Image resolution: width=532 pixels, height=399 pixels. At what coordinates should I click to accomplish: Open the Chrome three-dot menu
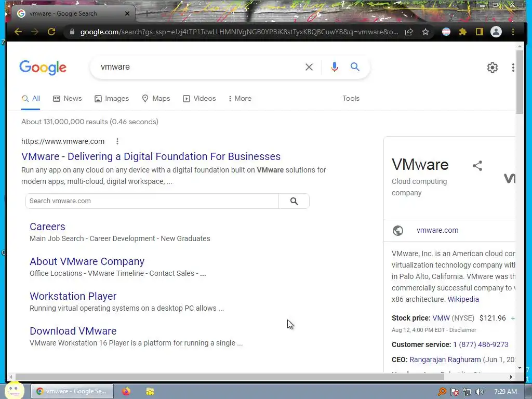(513, 32)
